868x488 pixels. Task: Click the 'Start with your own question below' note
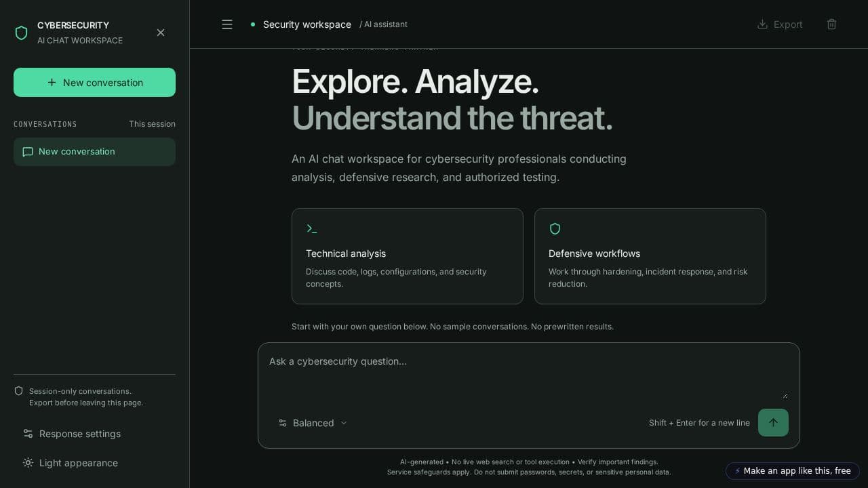[x=452, y=327]
